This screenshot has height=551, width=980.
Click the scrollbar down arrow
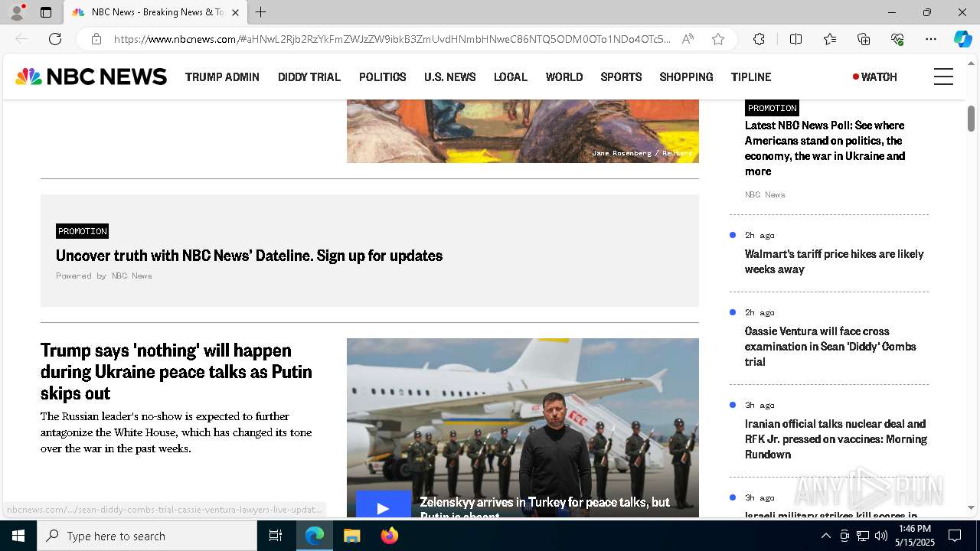point(971,507)
